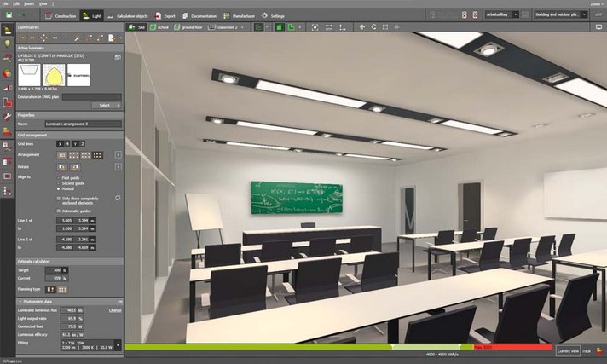This screenshot has height=364, width=607.
Task: Click the green save icon in top toolbar
Action: 9,15
